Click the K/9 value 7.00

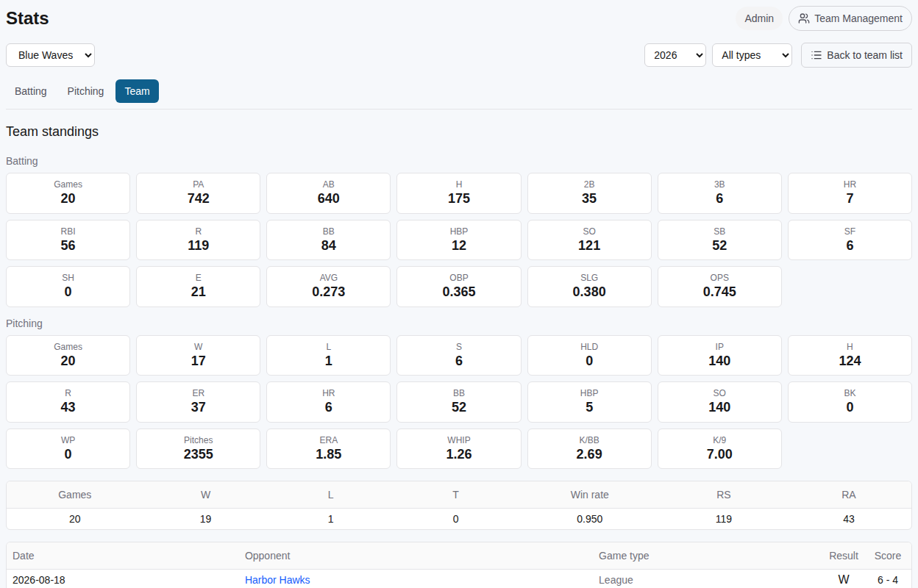point(719,454)
